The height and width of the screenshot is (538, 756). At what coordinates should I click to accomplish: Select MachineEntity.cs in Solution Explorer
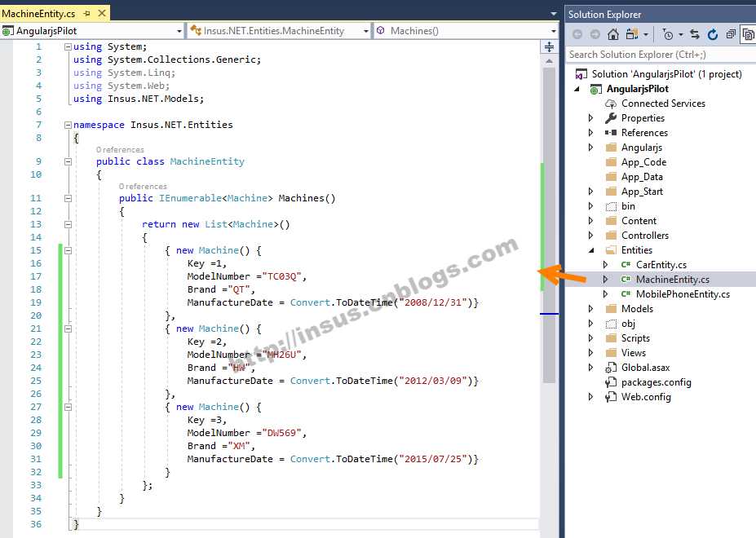(x=673, y=280)
